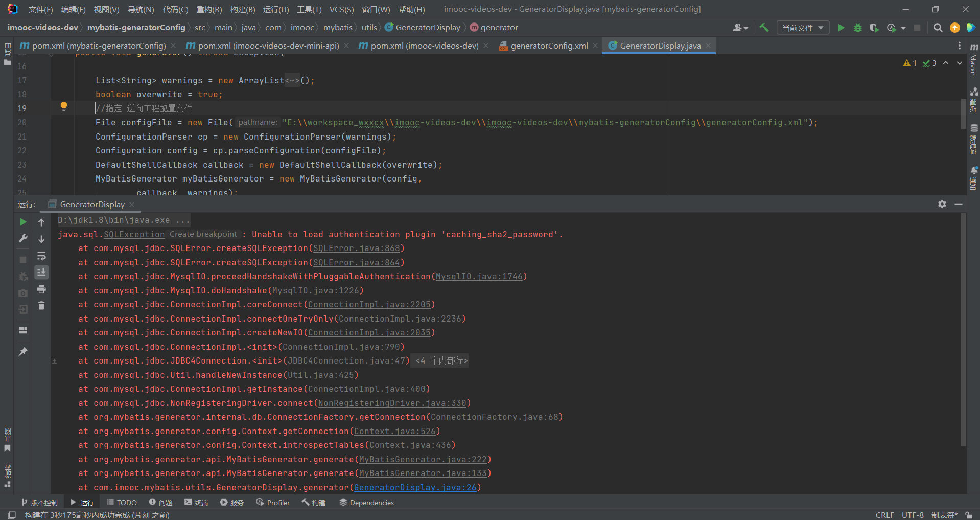Screen dimensions: 980x520
Task: Open the Refactor menu
Action: (209, 9)
